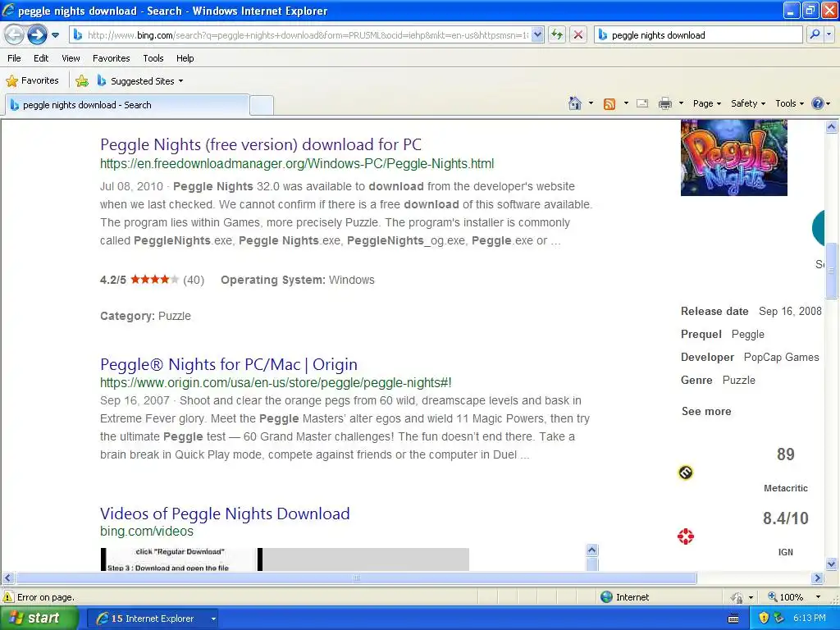
Task: Click the Peggle Nights game cover image
Action: pyautogui.click(x=734, y=158)
